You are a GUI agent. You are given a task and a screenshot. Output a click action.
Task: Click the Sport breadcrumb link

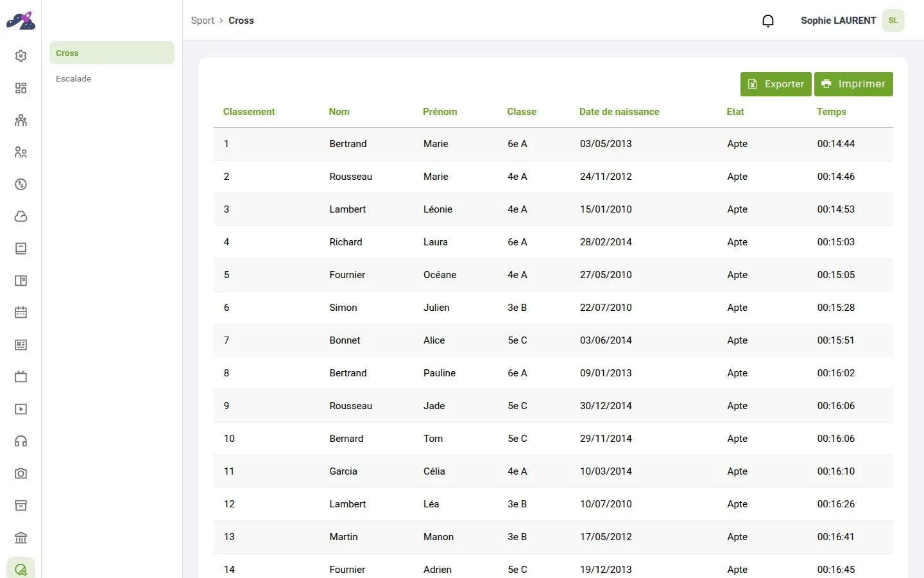coord(203,21)
